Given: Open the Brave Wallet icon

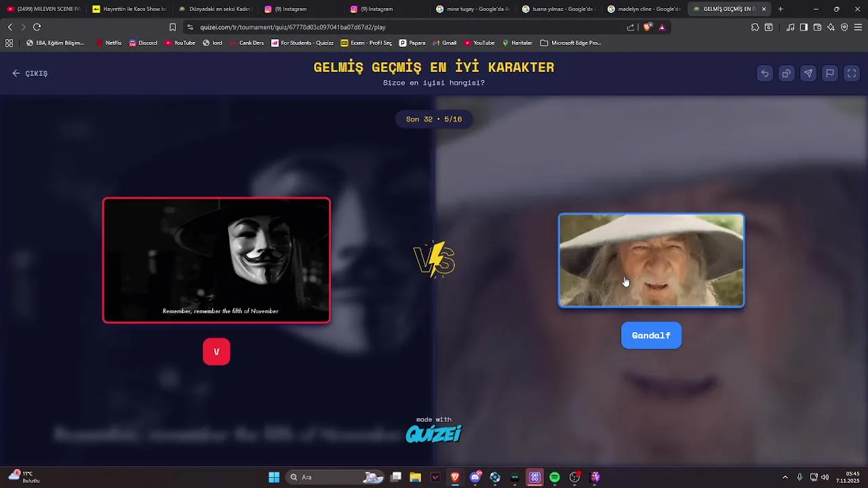Looking at the screenshot, I should [x=817, y=27].
